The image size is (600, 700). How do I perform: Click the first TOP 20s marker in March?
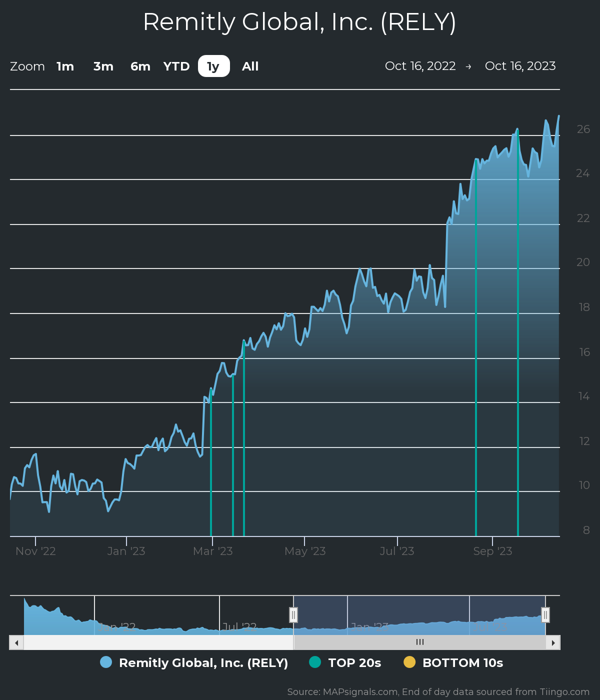click(211, 462)
